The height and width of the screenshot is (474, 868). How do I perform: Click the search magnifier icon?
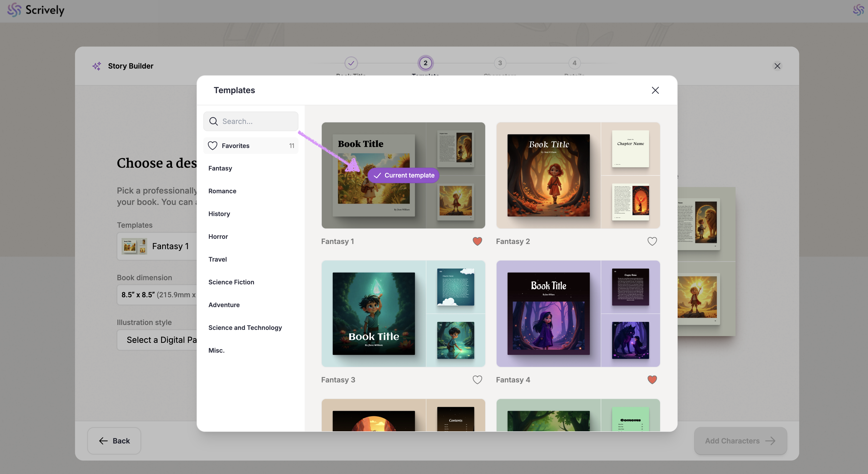pos(214,121)
